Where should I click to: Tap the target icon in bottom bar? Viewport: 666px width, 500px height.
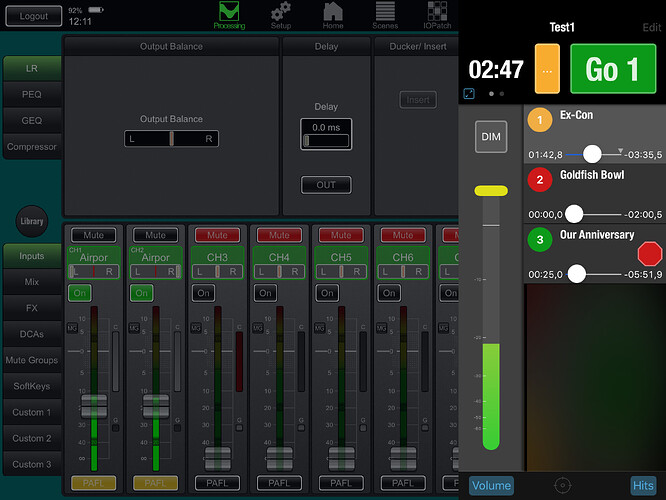562,485
